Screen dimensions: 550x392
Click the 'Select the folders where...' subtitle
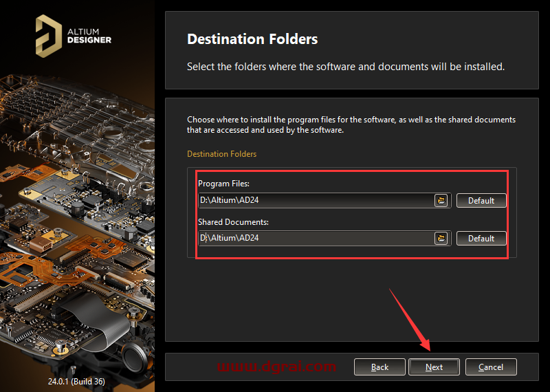tap(346, 67)
